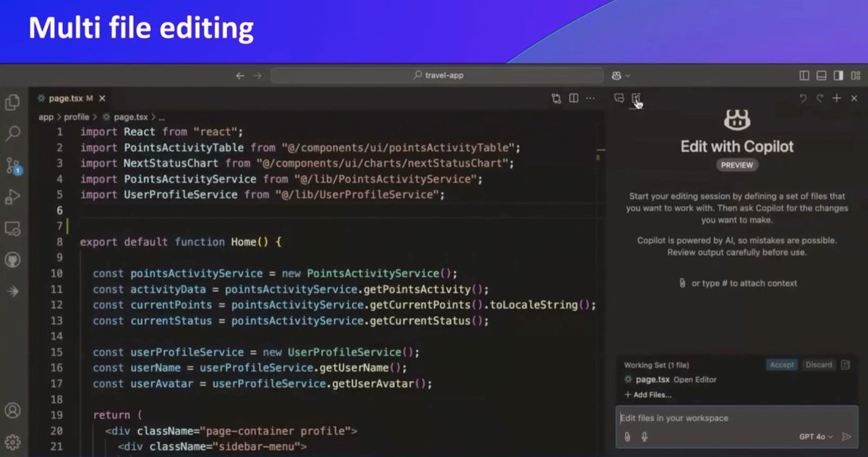Screen dimensions: 868x457
Task: Open the Copilot title bar dropdown chevron
Action: [x=627, y=76]
